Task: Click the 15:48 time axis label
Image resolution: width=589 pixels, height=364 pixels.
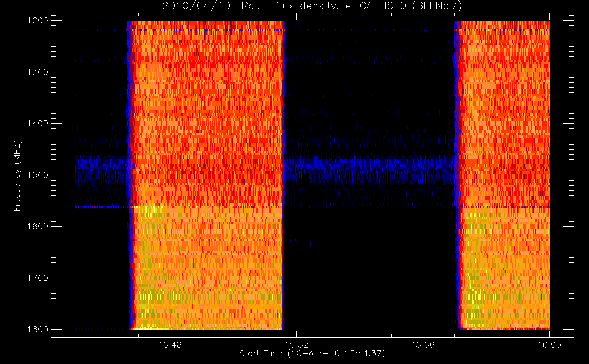Action: pos(170,345)
